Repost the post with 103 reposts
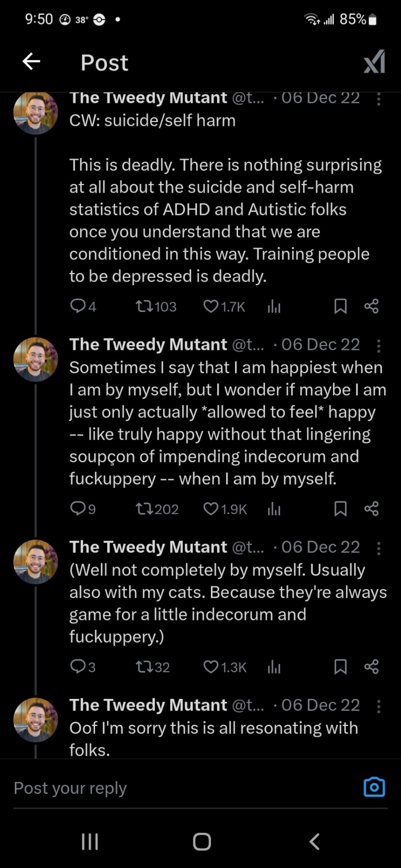This screenshot has width=401, height=868. point(144,307)
